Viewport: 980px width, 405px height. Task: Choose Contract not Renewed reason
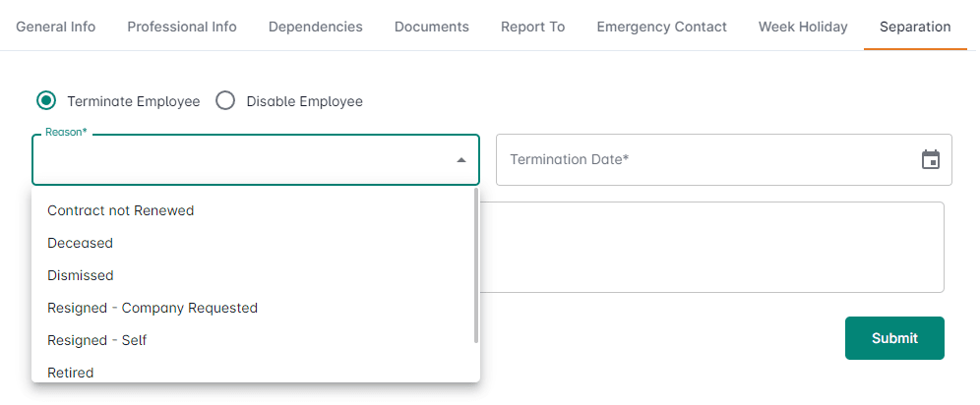tap(120, 210)
